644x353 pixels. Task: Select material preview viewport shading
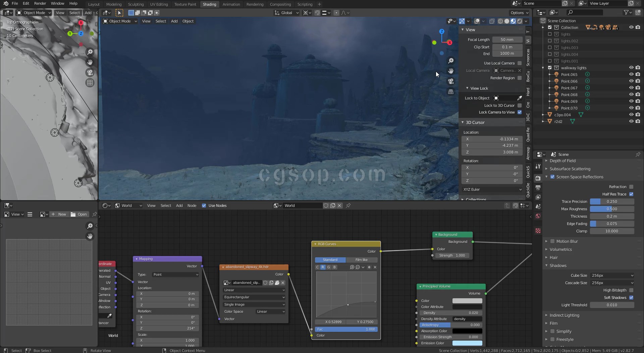pos(513,21)
